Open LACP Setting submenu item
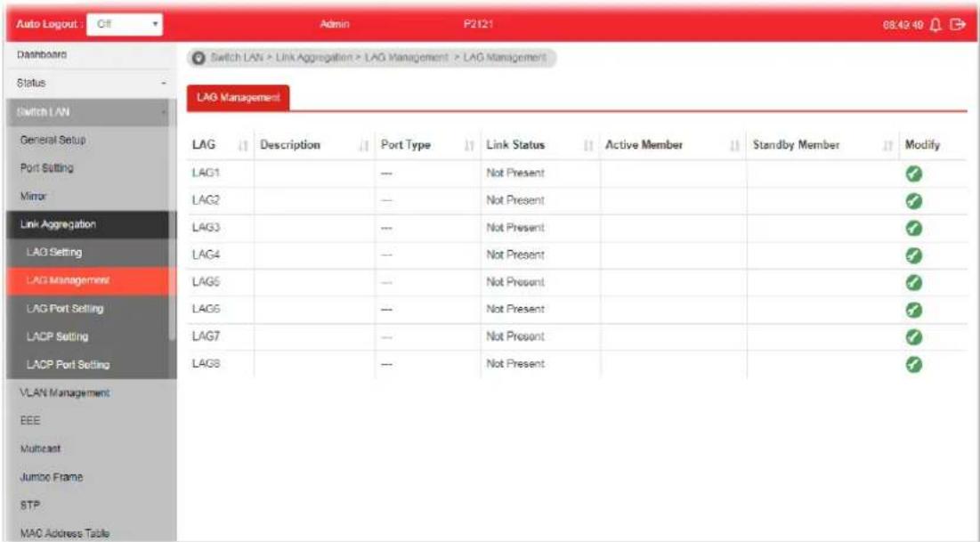 click(87, 337)
